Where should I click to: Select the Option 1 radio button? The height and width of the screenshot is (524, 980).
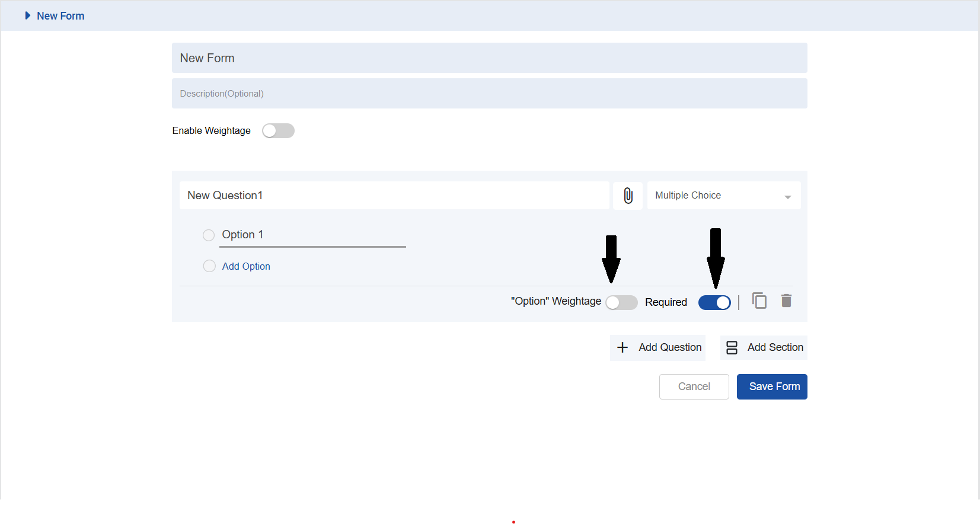coord(209,235)
